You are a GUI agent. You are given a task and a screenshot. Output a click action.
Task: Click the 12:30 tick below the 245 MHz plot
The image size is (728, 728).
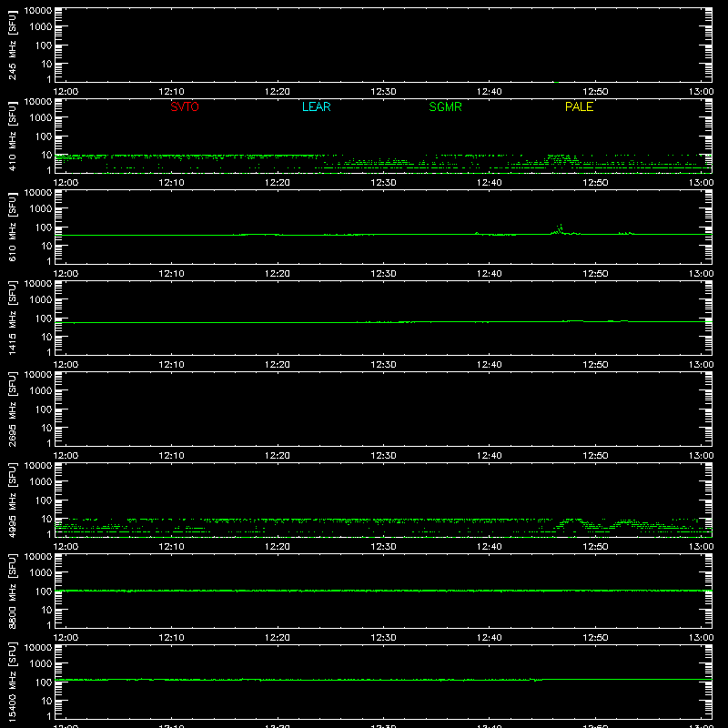pyautogui.click(x=383, y=92)
